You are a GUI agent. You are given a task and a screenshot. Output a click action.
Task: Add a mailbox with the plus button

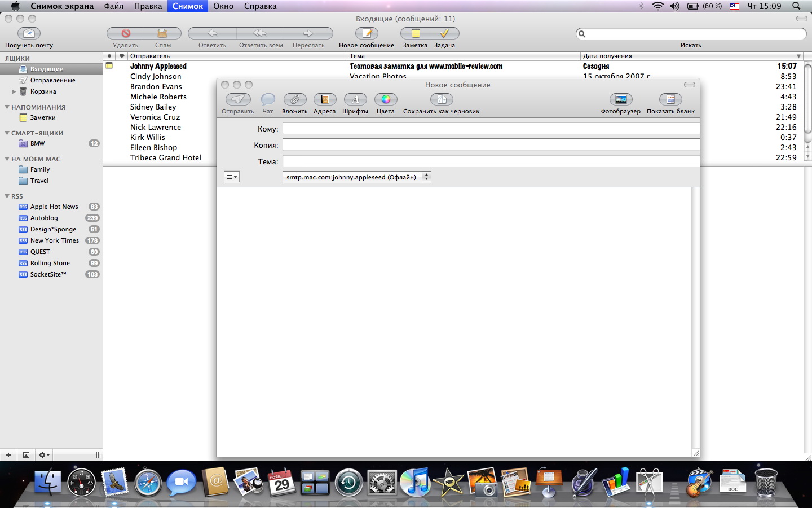pyautogui.click(x=8, y=455)
